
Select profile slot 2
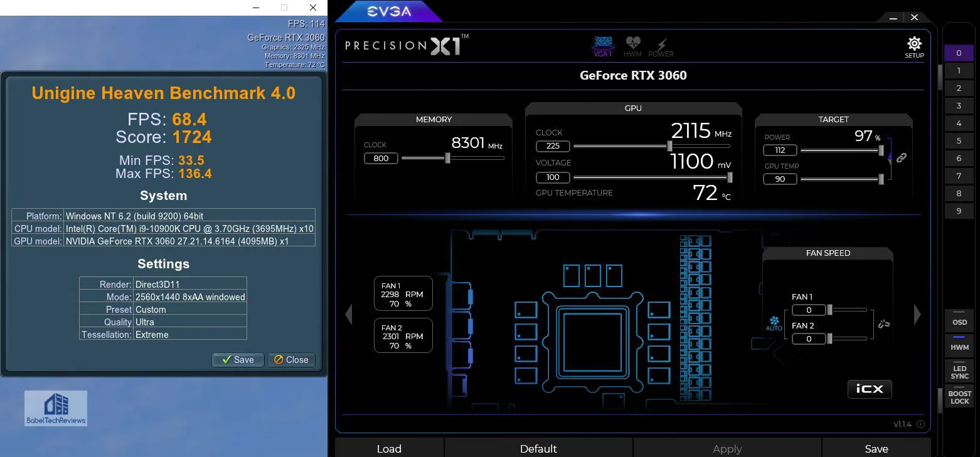pos(959,88)
